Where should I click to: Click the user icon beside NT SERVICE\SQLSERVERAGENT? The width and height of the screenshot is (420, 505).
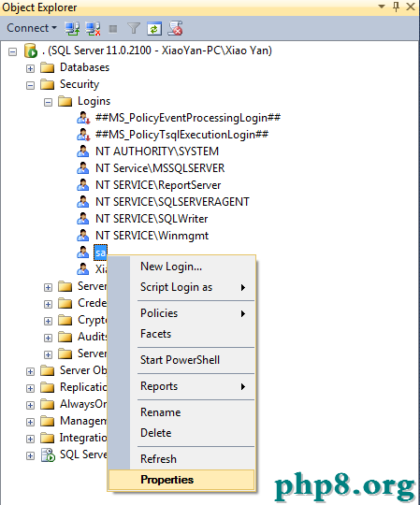tap(83, 202)
